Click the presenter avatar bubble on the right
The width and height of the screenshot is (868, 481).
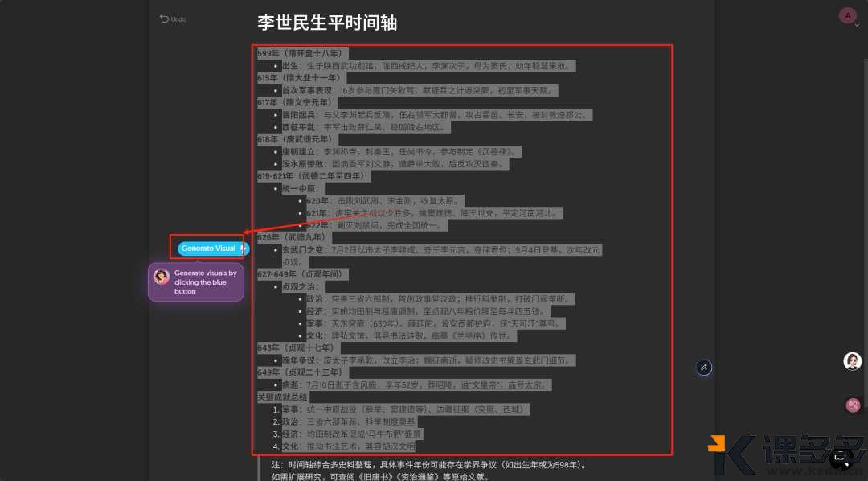coord(853,361)
